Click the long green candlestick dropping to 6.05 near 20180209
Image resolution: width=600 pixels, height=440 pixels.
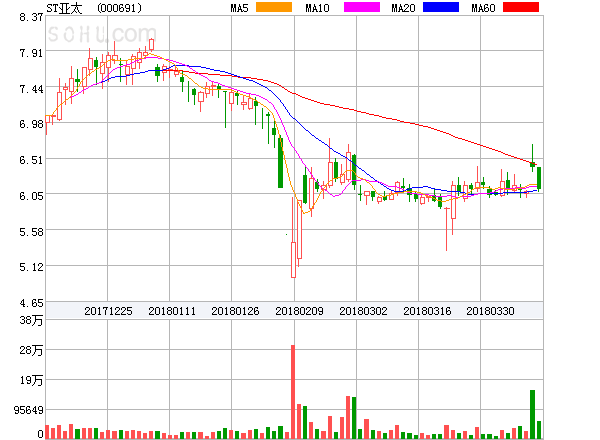pos(280,163)
